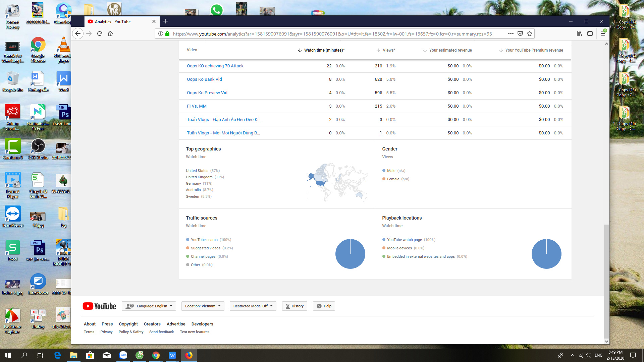Image resolution: width=644 pixels, height=362 pixels.
Task: Click the Pocket save icon in address bar
Action: click(x=520, y=34)
